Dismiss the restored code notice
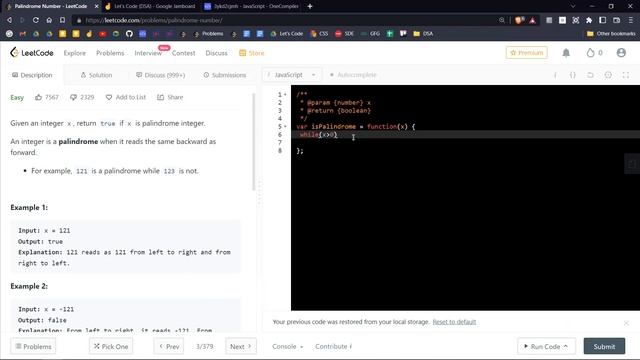 pyautogui.click(x=626, y=323)
